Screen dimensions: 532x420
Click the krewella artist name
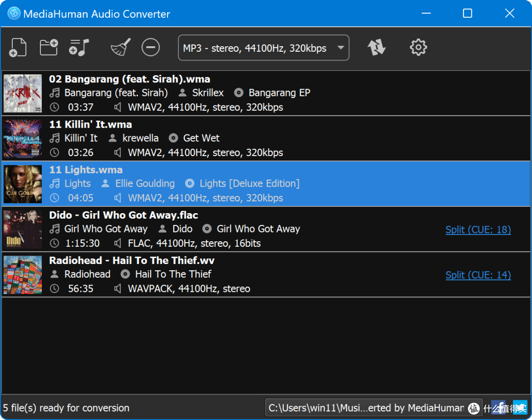point(140,138)
